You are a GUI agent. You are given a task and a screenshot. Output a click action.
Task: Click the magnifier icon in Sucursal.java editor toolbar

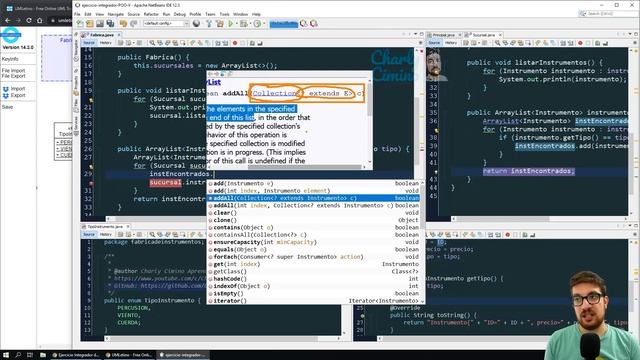498,43
